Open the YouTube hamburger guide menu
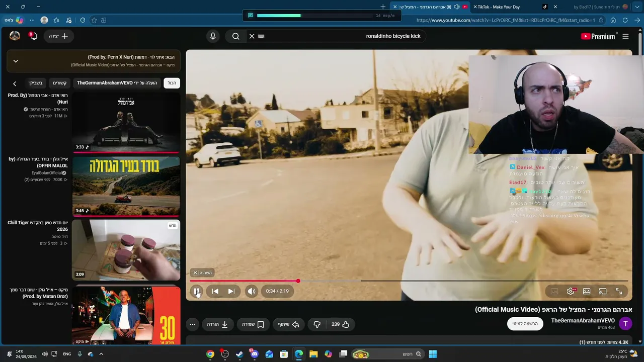This screenshot has height=362, width=644. [x=625, y=36]
